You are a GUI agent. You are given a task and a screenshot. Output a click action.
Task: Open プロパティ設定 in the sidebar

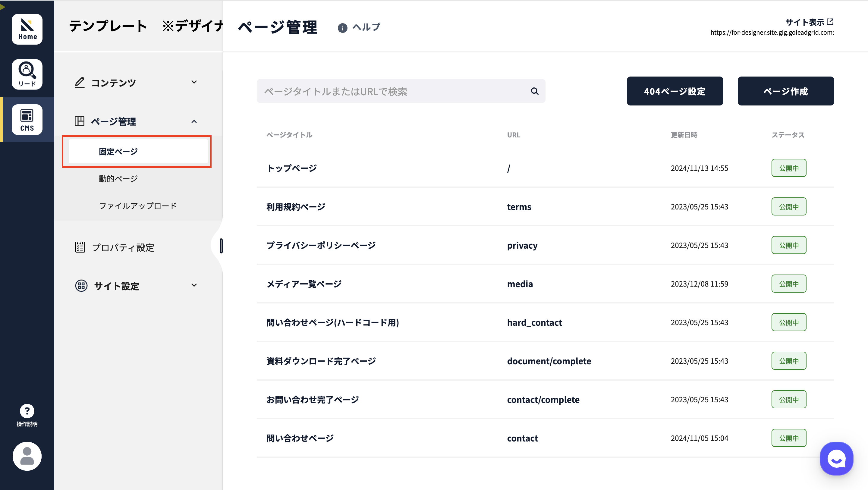tap(123, 247)
